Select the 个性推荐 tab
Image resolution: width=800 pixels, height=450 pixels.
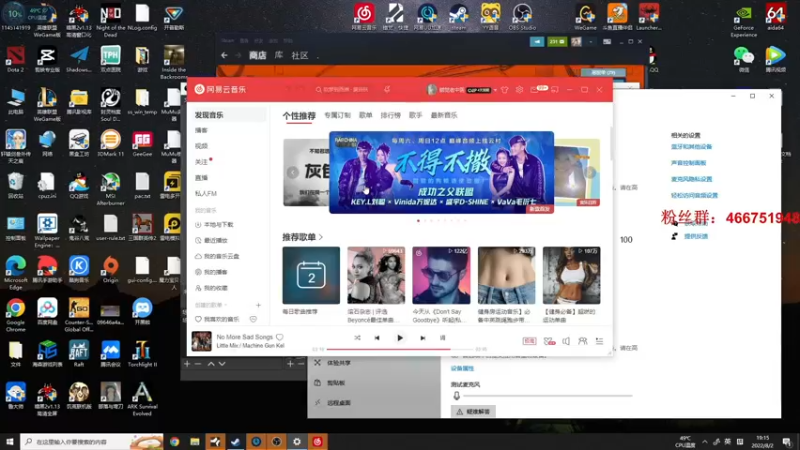click(x=299, y=116)
